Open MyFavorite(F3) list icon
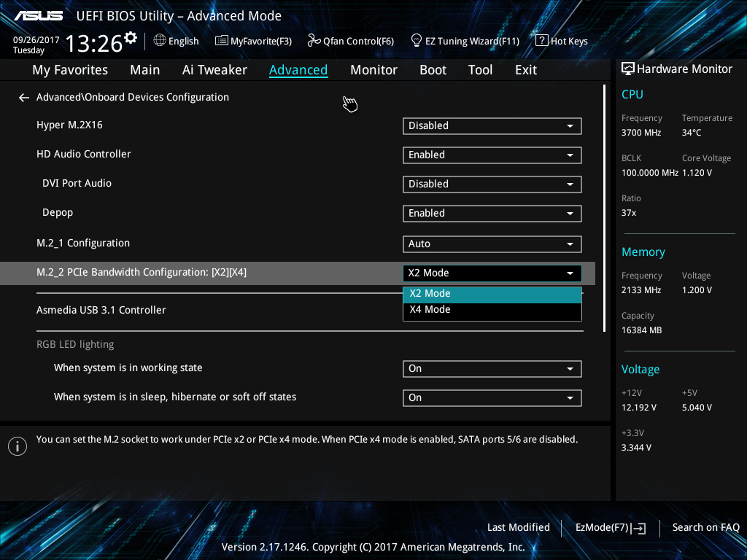Viewport: 747px width, 560px height. point(221,41)
